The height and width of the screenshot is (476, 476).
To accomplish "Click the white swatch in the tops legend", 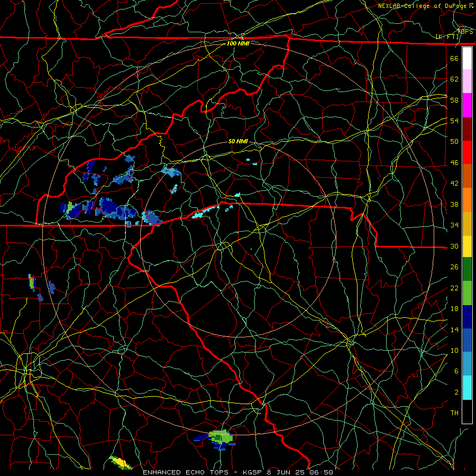I will (467, 58).
